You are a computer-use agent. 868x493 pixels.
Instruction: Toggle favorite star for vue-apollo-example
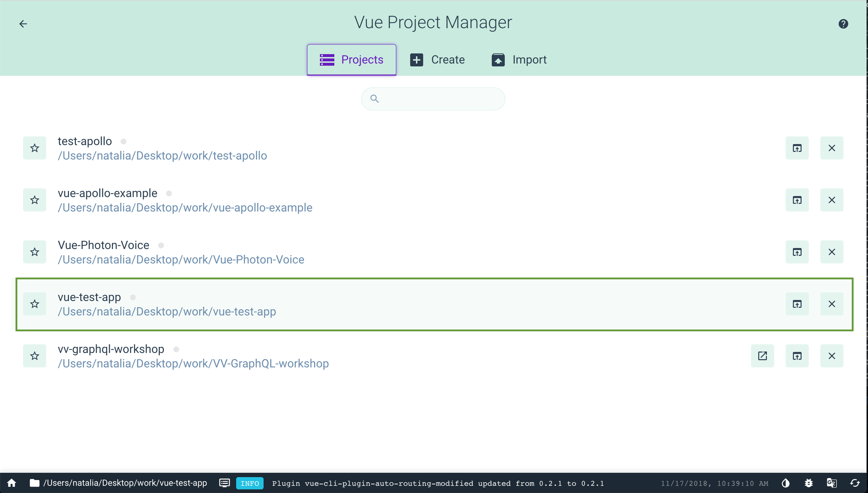[x=35, y=200]
